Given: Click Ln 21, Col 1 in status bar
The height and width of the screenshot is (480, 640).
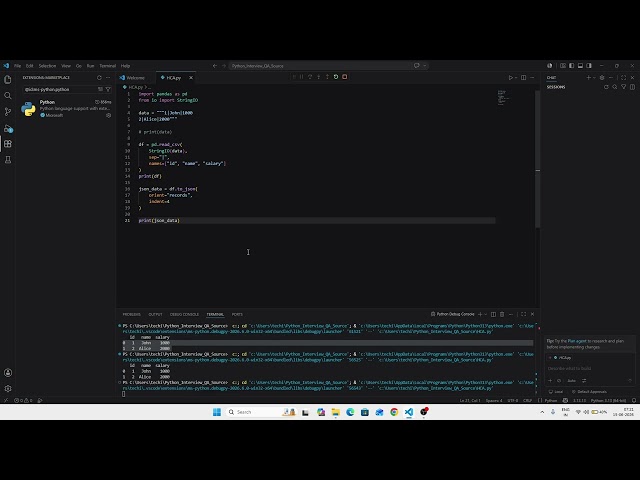Looking at the screenshot, I should pos(470,400).
